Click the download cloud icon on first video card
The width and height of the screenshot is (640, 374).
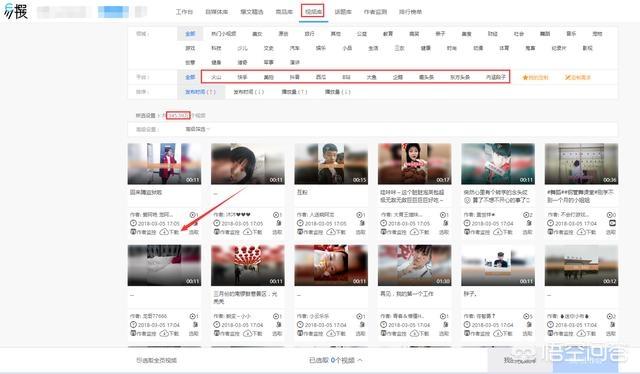(x=164, y=232)
